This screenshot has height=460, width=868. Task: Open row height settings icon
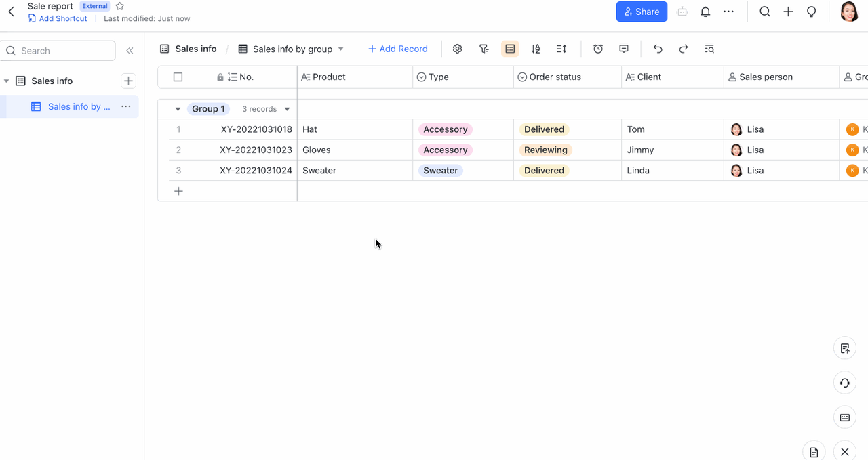click(561, 49)
